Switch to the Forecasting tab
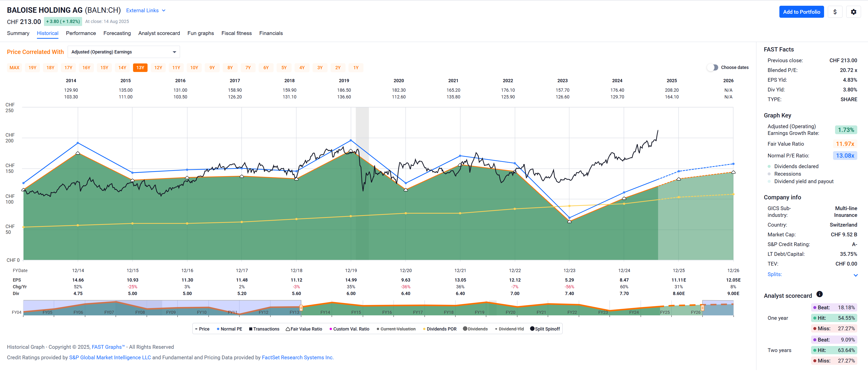This screenshot has height=374, width=868. [x=117, y=33]
